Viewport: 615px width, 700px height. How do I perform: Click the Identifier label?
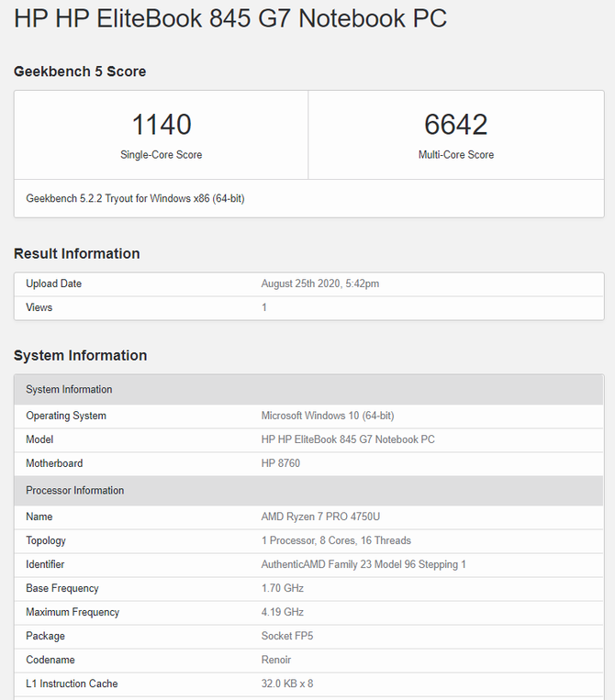tap(45, 564)
